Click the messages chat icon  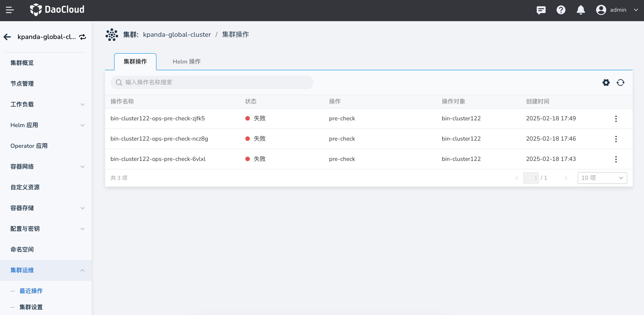coord(541,10)
